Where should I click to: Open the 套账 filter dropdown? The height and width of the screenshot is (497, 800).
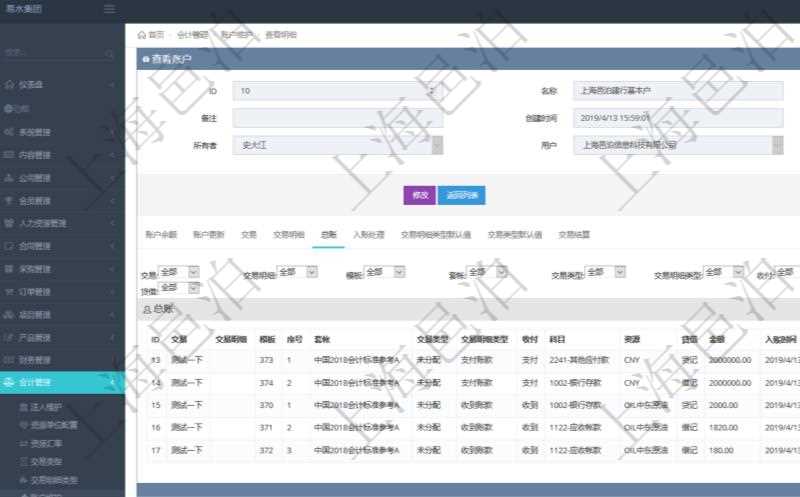point(487,272)
